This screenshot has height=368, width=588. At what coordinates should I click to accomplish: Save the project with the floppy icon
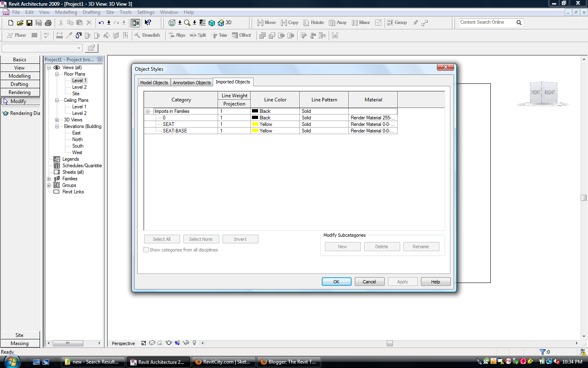(29, 23)
